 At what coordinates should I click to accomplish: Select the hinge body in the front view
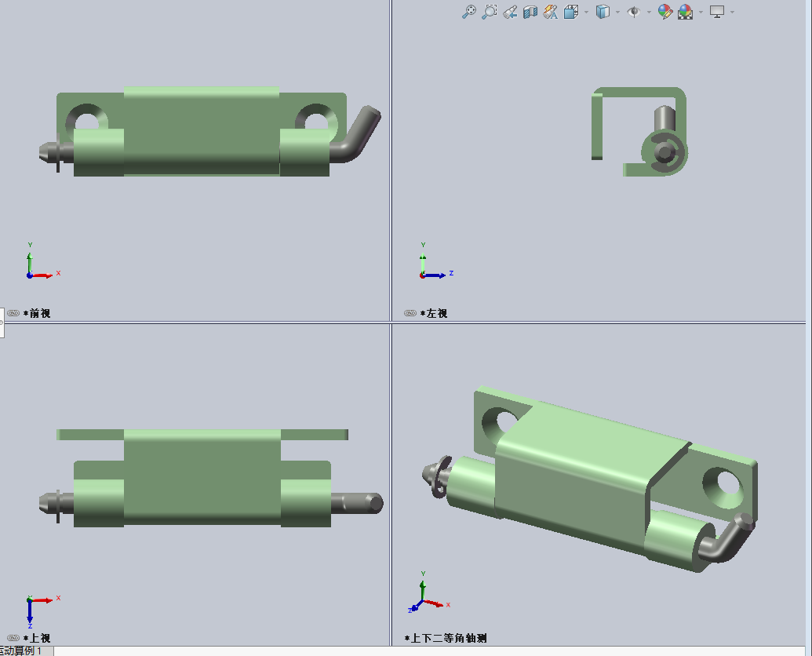click(x=202, y=132)
